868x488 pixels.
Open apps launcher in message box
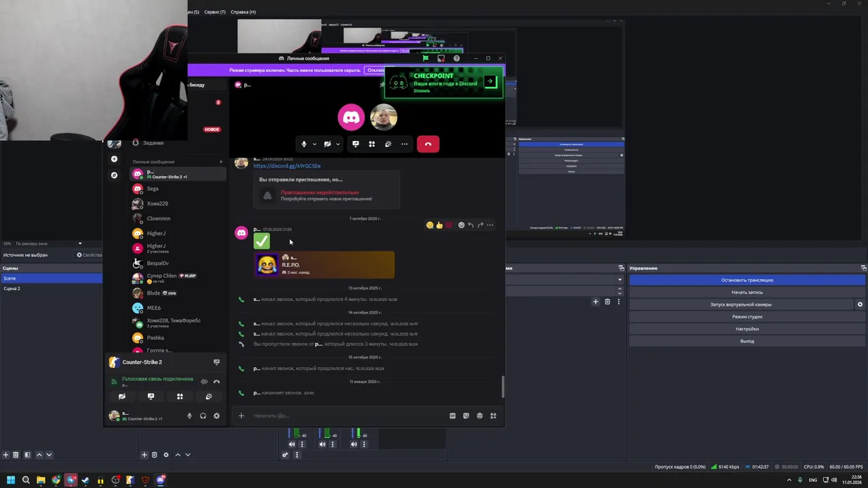click(493, 415)
